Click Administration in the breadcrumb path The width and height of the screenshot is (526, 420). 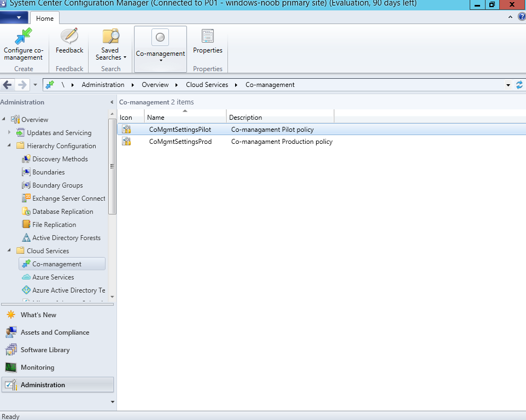tap(103, 85)
